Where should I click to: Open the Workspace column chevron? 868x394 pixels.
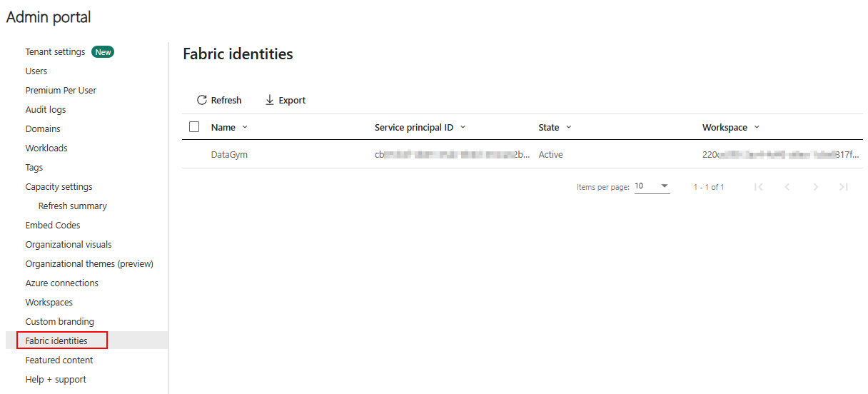(x=757, y=127)
